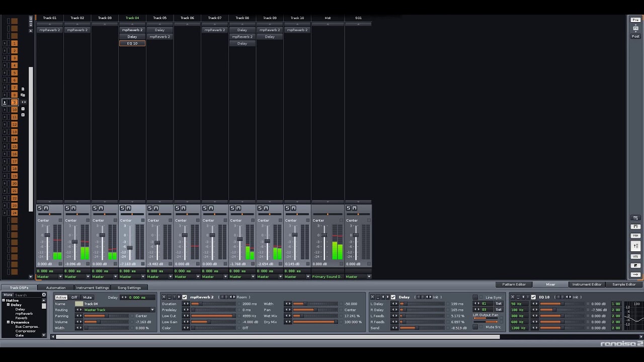Viewport: 644px width, 362px height.
Task: Minimize the mpReverb 2 device panel
Action: click(x=169, y=297)
